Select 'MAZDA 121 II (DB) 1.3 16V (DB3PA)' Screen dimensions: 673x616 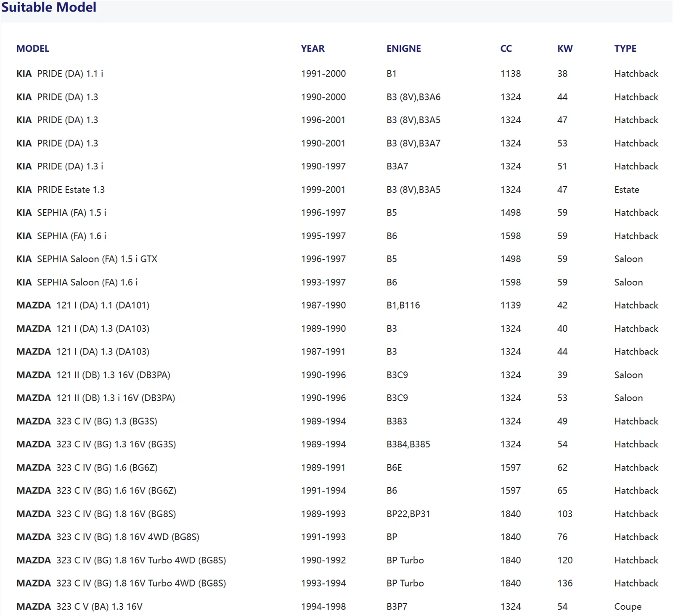pos(93,375)
